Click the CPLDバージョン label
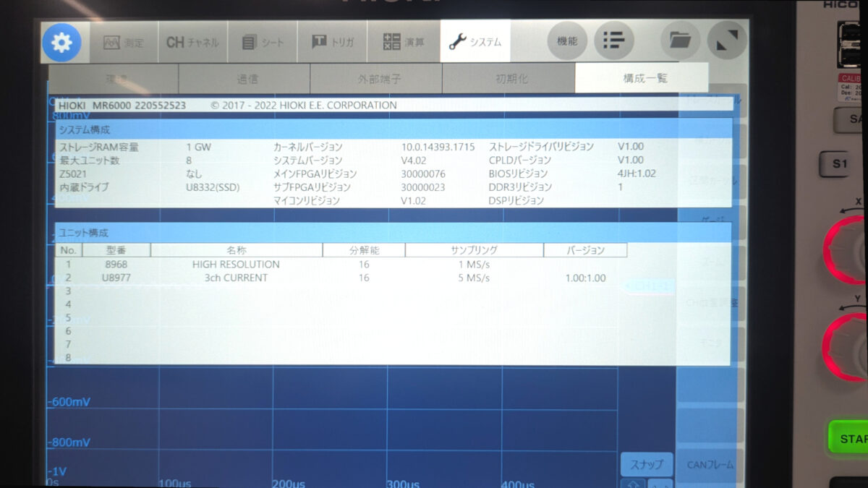Screen dimensions: 868x488 (x=520, y=160)
